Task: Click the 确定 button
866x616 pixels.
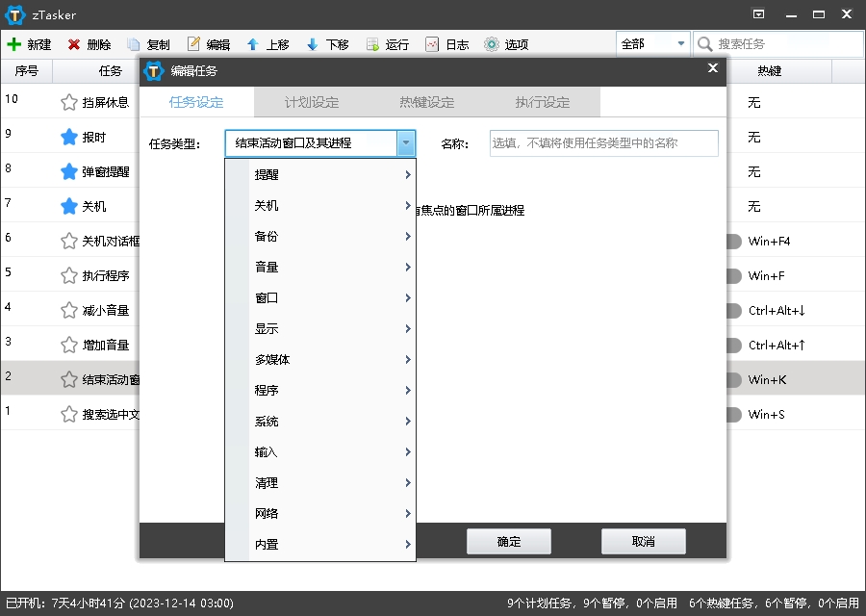Action: click(x=508, y=541)
